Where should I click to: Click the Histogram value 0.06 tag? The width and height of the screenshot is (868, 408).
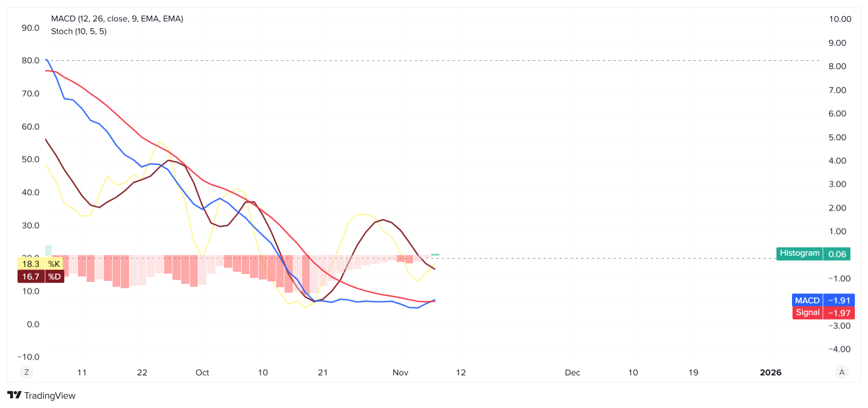point(837,254)
